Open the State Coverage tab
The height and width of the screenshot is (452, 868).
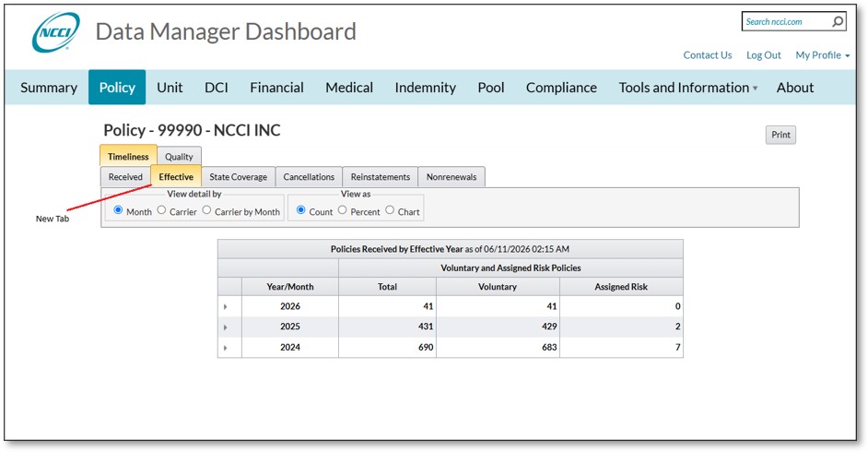pyautogui.click(x=238, y=177)
